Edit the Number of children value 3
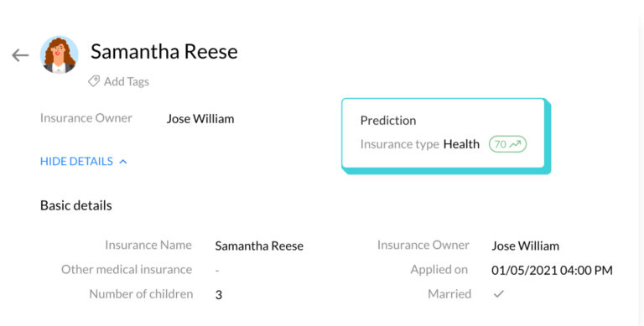The image size is (644, 326). [219, 295]
